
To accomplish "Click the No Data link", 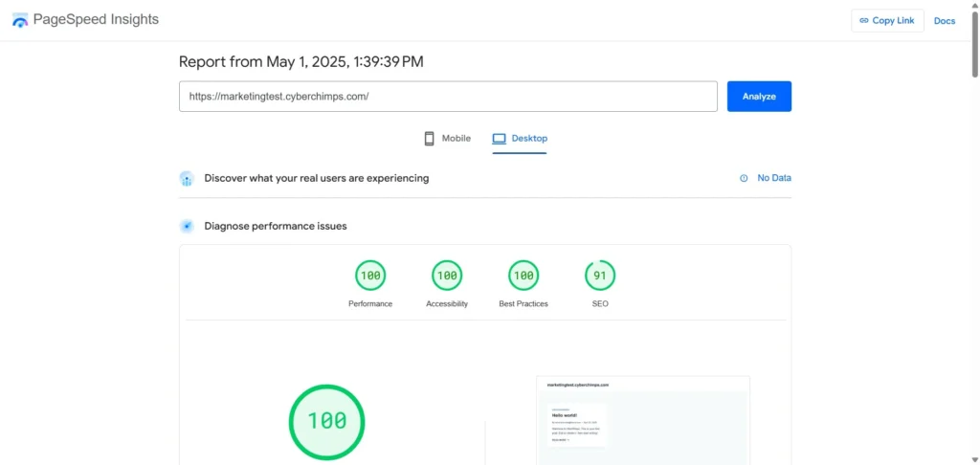I will (x=774, y=178).
